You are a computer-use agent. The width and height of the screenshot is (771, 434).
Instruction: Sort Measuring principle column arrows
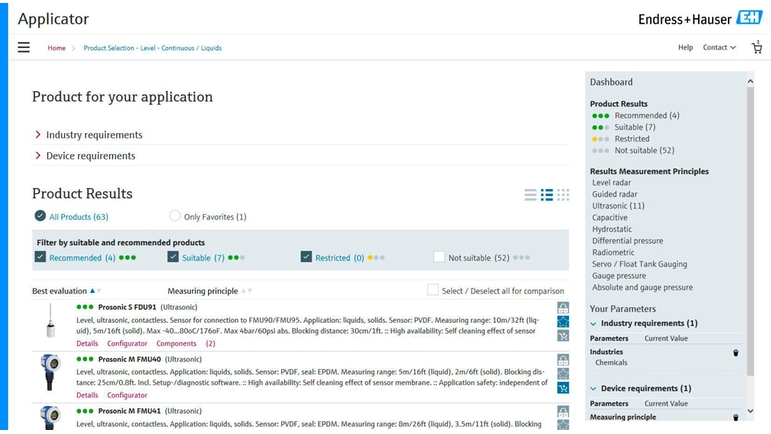pos(246,291)
